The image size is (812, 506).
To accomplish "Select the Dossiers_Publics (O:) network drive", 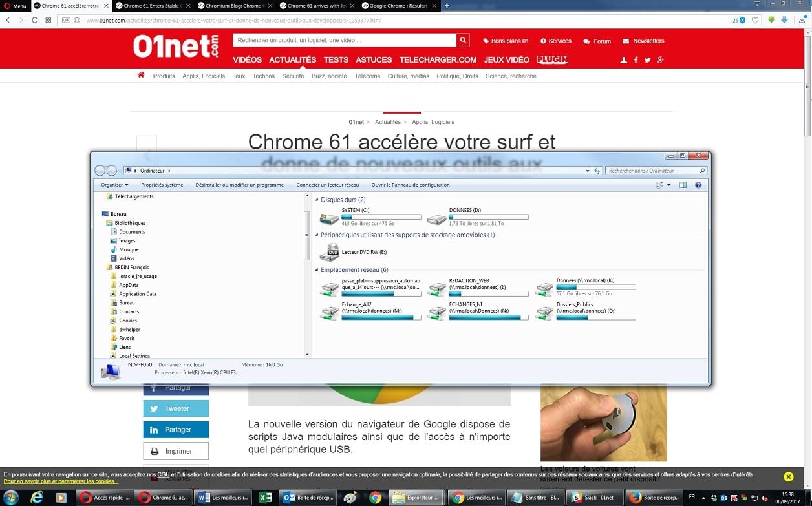I will tap(585, 310).
